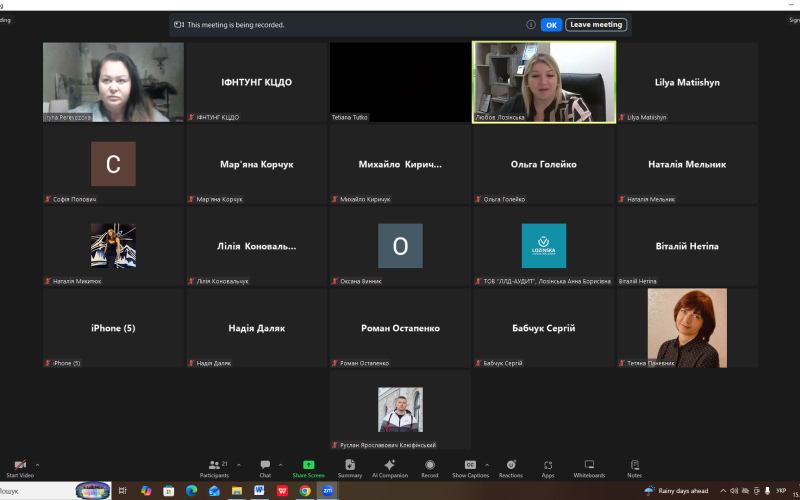800x500 pixels.
Task: Click the Zoom taskbar icon
Action: (328, 491)
